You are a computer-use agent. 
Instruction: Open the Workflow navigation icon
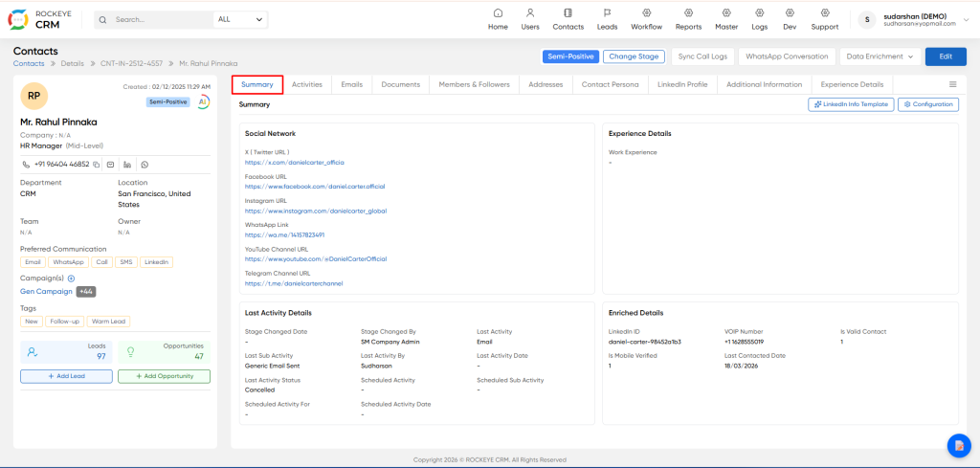(x=646, y=12)
